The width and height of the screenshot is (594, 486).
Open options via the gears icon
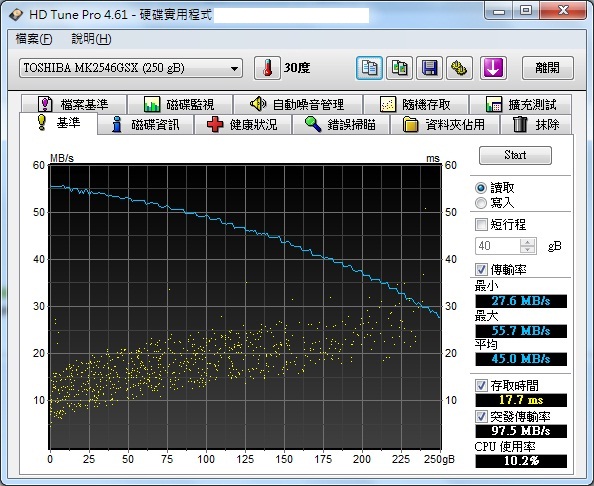coord(459,68)
